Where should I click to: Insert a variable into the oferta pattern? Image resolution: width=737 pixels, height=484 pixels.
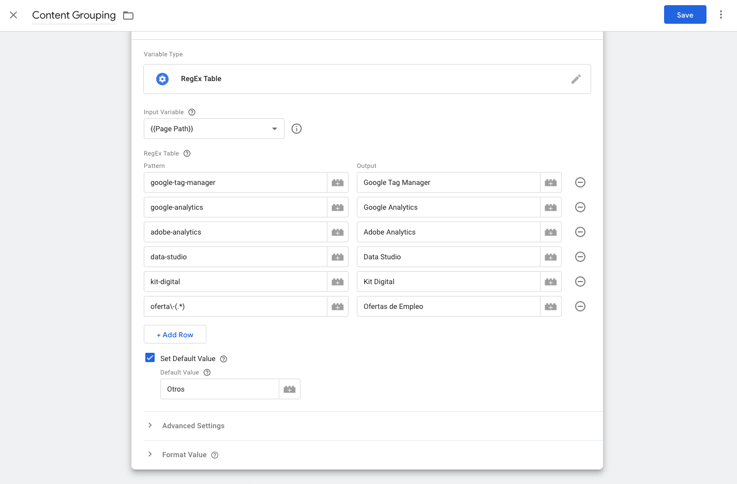pos(337,306)
